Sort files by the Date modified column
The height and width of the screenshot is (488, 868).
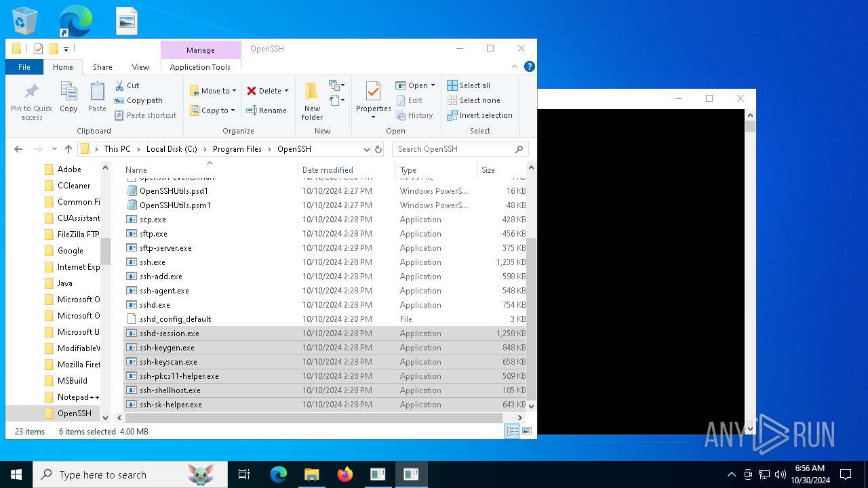coord(346,169)
